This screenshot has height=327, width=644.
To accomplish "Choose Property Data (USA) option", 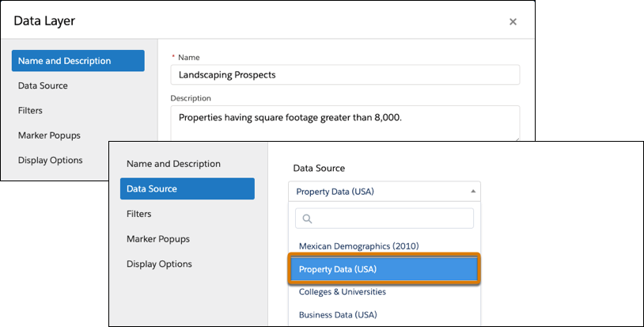I will [x=385, y=269].
